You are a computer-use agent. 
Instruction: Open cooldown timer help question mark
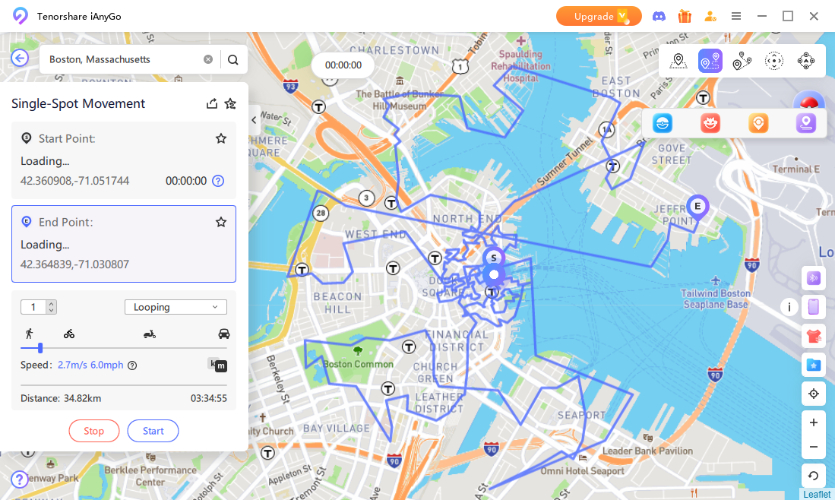click(218, 181)
